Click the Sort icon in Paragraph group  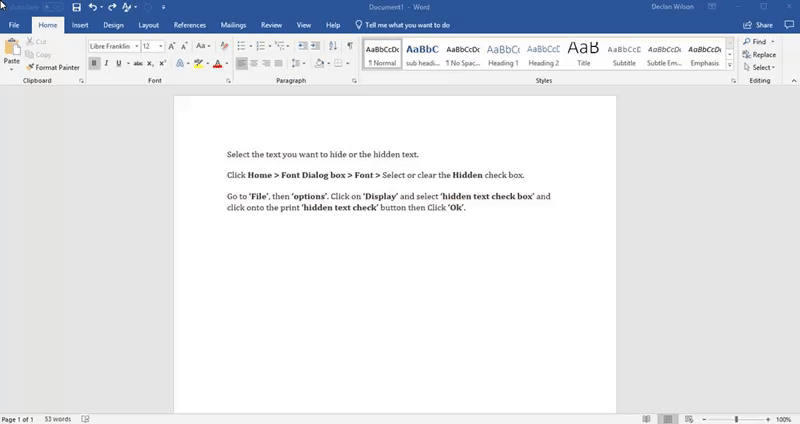pyautogui.click(x=333, y=46)
